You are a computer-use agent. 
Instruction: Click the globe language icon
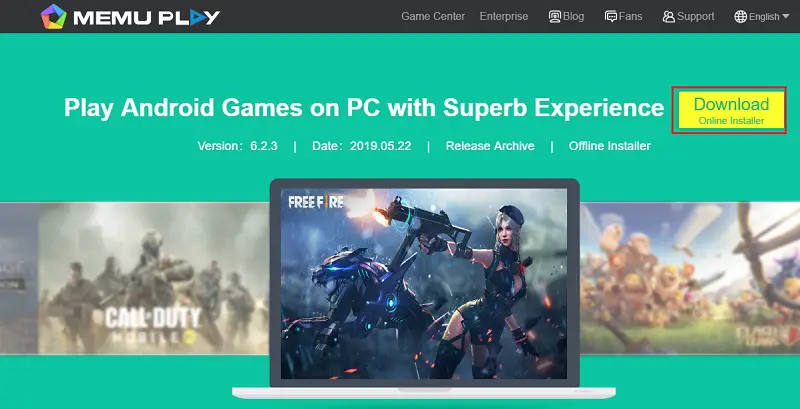[740, 17]
